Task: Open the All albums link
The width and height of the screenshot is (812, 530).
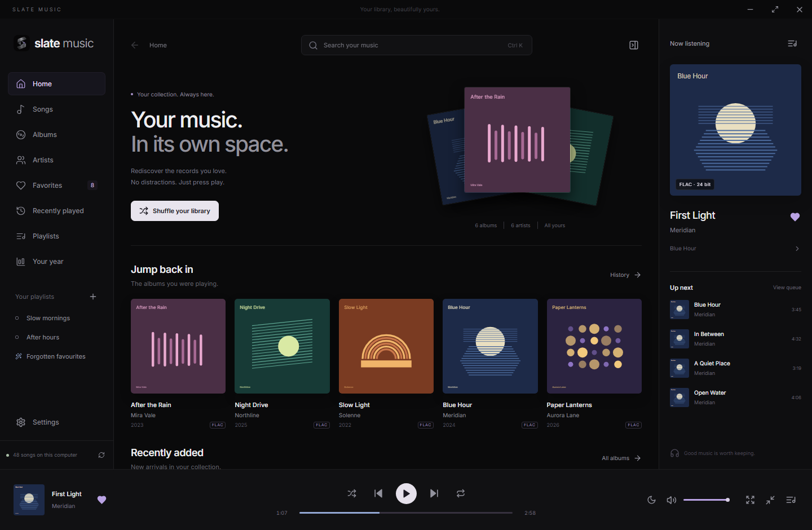Action: tap(621, 458)
